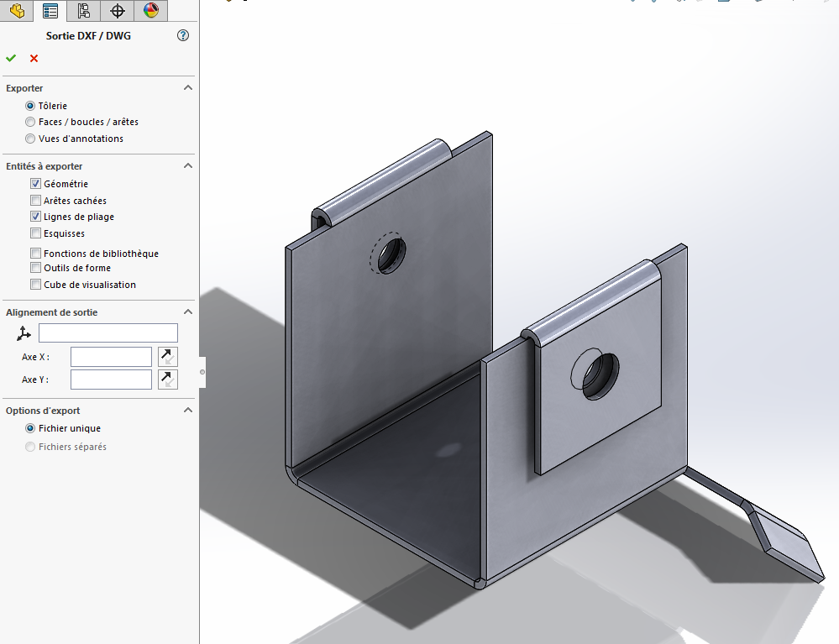The image size is (839, 644).
Task: Collapse the Entités à exporter section
Action: click(x=188, y=165)
